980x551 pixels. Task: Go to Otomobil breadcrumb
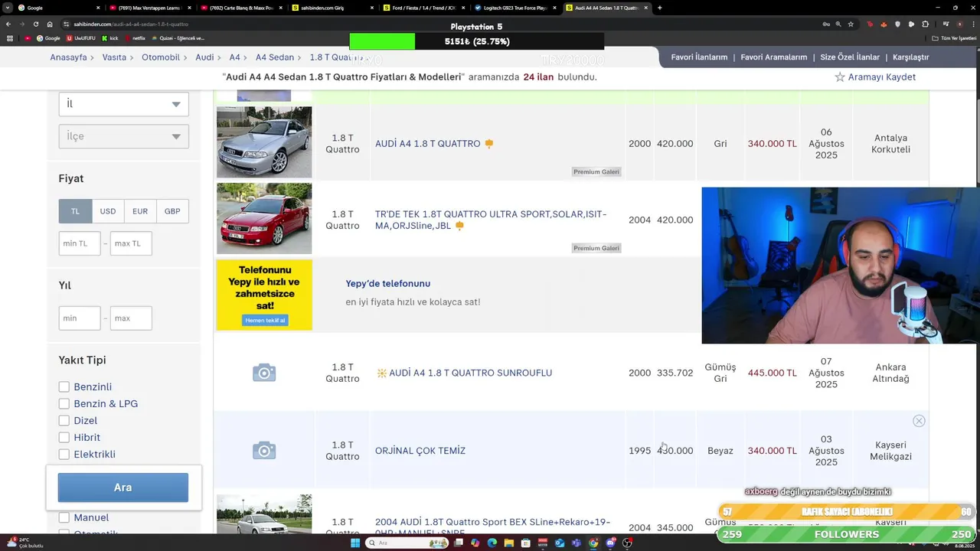click(x=161, y=57)
